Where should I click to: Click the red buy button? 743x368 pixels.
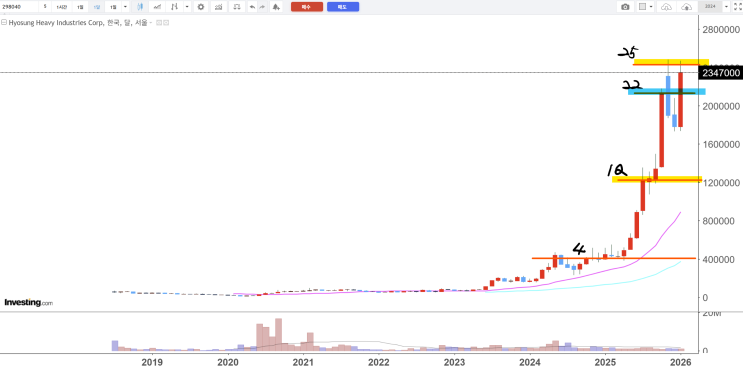(307, 7)
